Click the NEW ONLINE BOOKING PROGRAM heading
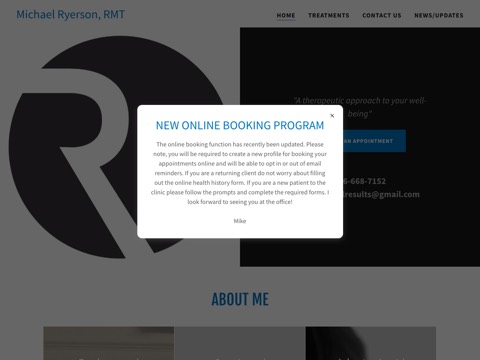Viewport: 480px width, 360px height. pos(240,125)
